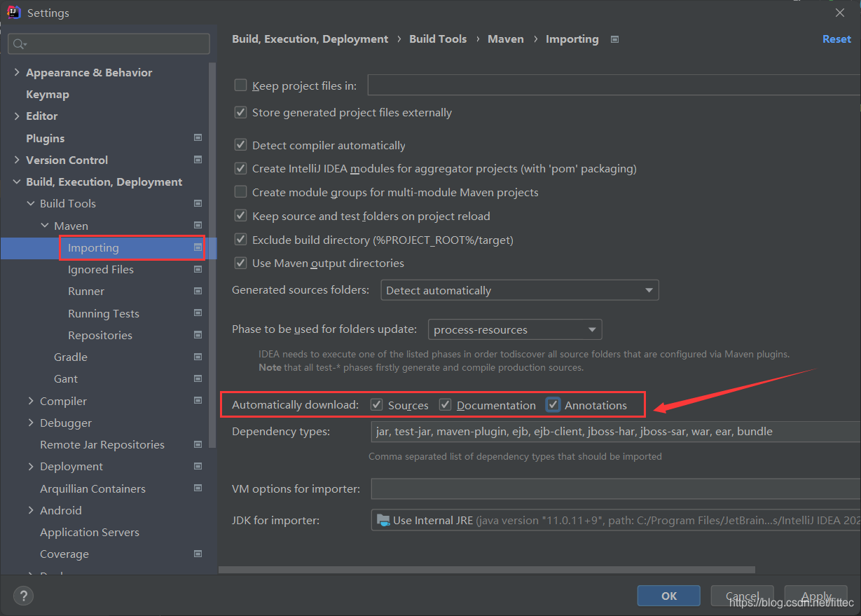Collapse Build, Execution, Deployment node
This screenshot has width=861, height=616.
coord(17,182)
